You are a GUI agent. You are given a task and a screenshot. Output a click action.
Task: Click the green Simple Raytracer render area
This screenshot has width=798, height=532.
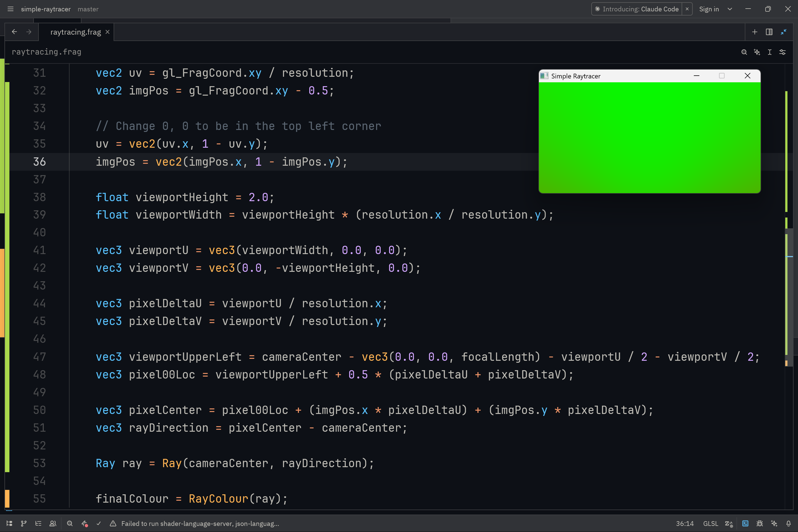649,137
